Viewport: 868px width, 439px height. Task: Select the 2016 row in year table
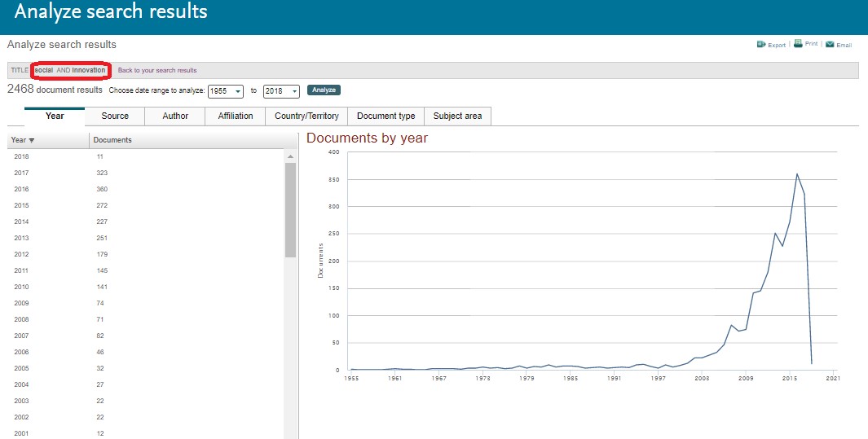pos(22,189)
